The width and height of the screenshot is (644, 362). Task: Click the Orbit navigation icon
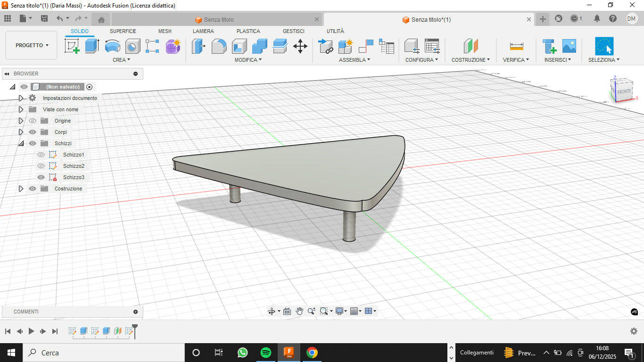[x=272, y=311]
